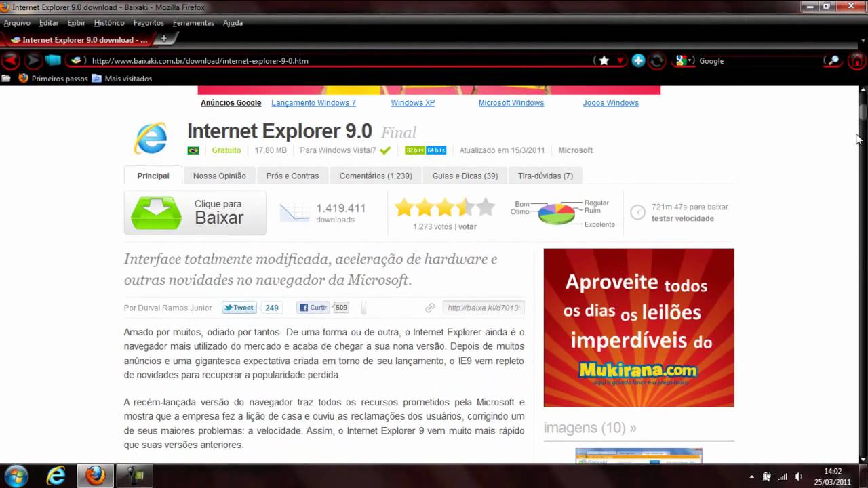The image size is (868, 488).
Task: Follow the Jogos Windows ad link
Action: click(610, 103)
